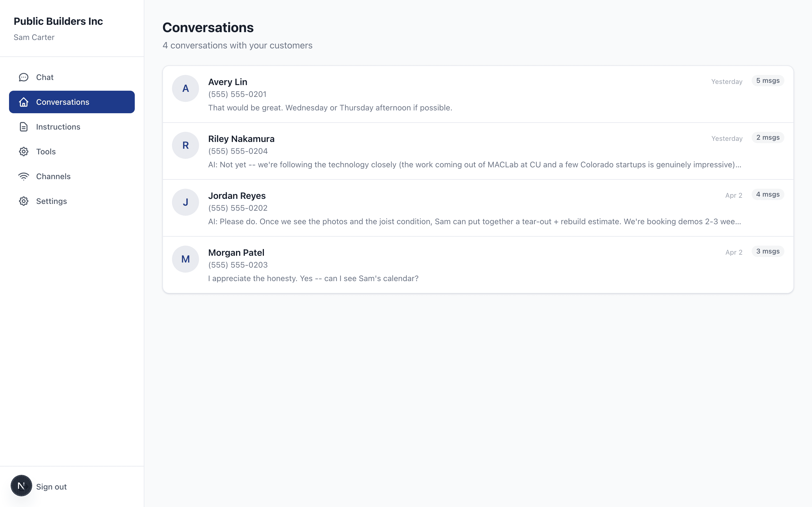The width and height of the screenshot is (812, 507).
Task: Click the Public Builders Inc title
Action: 58,21
